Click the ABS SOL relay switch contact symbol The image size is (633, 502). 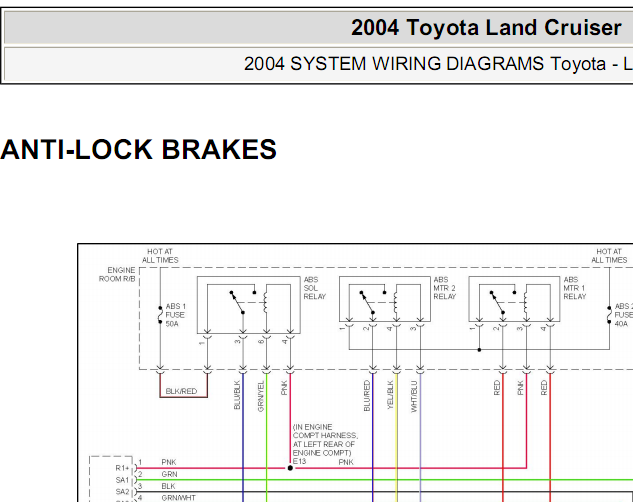(243, 301)
